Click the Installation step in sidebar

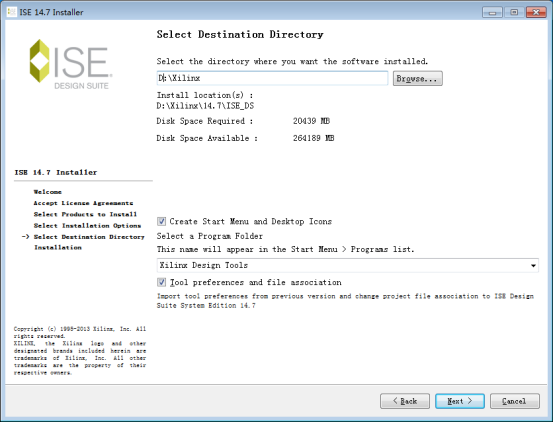tap(58, 248)
